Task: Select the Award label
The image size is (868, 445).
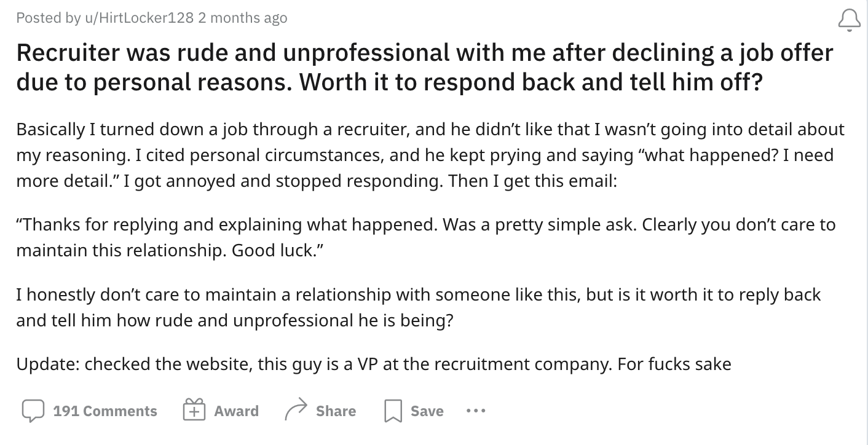Action: point(236,411)
